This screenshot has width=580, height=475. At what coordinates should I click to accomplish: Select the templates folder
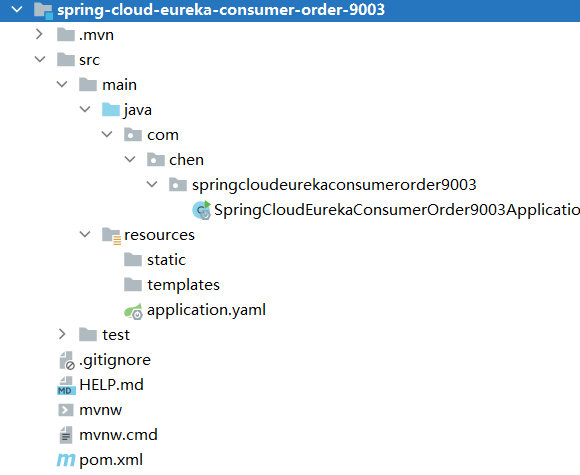point(172,285)
